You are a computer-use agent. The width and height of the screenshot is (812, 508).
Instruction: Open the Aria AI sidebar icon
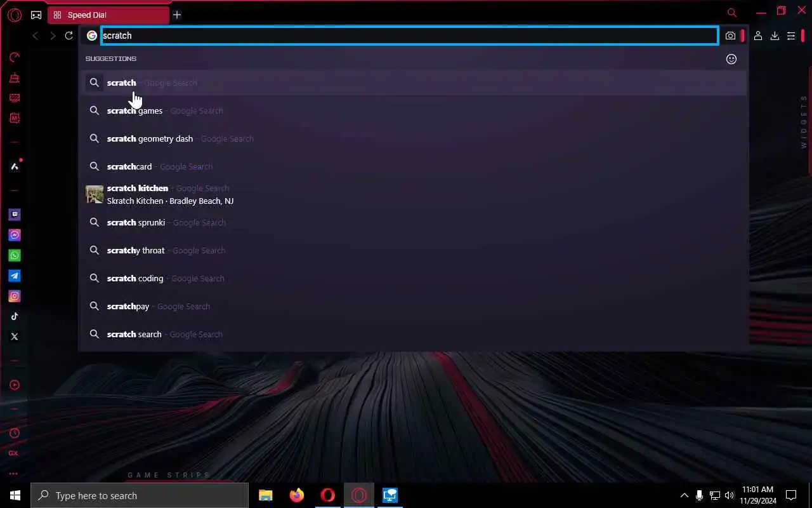pyautogui.click(x=14, y=166)
